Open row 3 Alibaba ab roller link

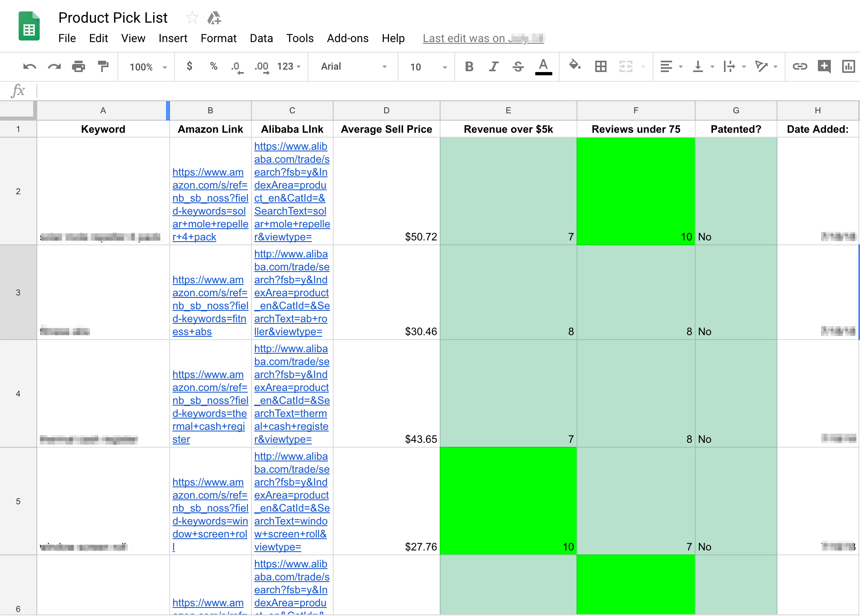tap(292, 293)
